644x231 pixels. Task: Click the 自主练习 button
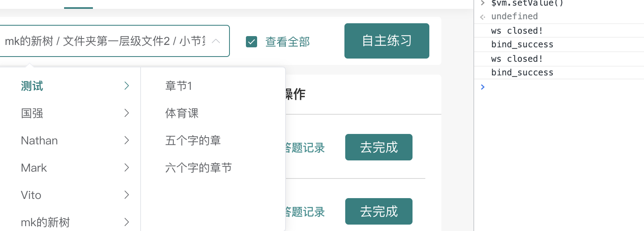pyautogui.click(x=386, y=41)
